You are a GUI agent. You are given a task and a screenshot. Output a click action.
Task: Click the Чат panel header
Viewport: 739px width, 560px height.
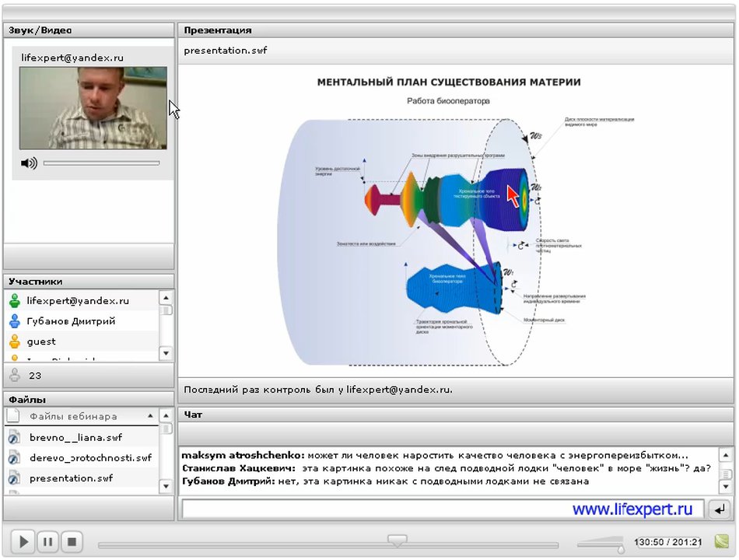455,415
